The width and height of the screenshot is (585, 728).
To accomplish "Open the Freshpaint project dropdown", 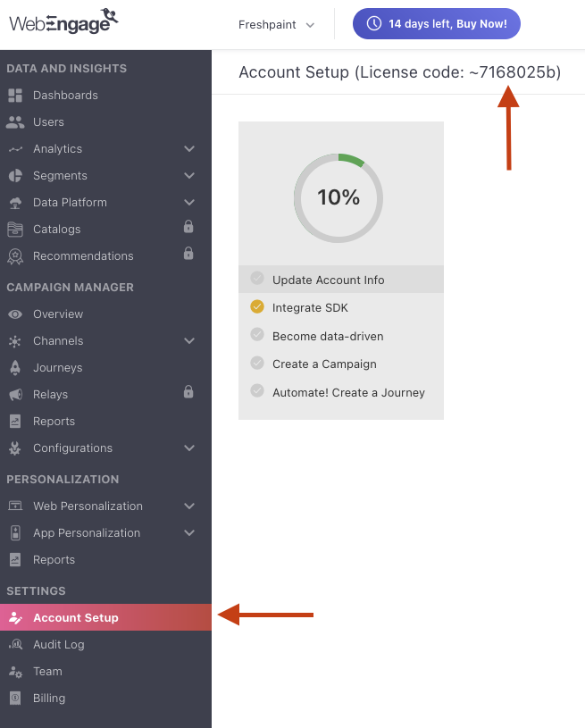I will [x=276, y=25].
